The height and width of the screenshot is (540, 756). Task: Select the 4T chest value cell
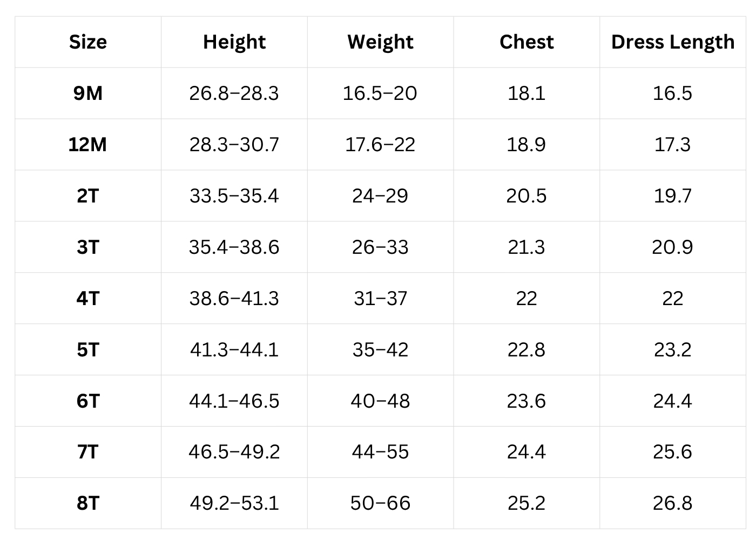(x=526, y=298)
